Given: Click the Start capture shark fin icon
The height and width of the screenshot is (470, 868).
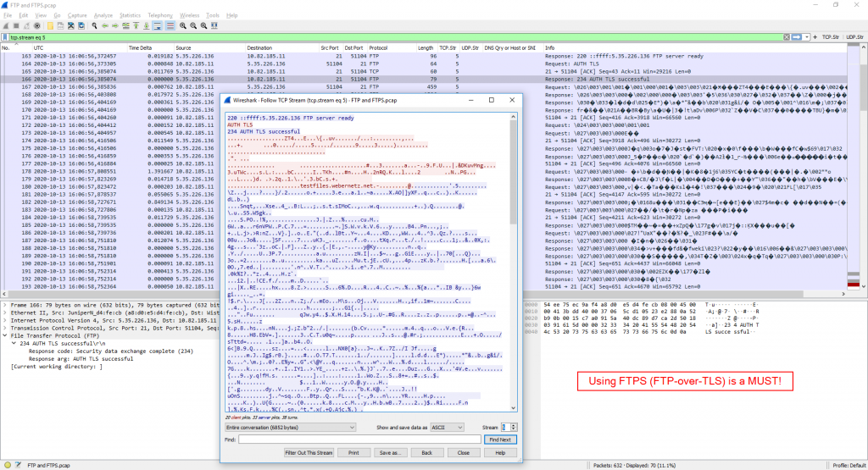Looking at the screenshot, I should (x=5, y=26).
